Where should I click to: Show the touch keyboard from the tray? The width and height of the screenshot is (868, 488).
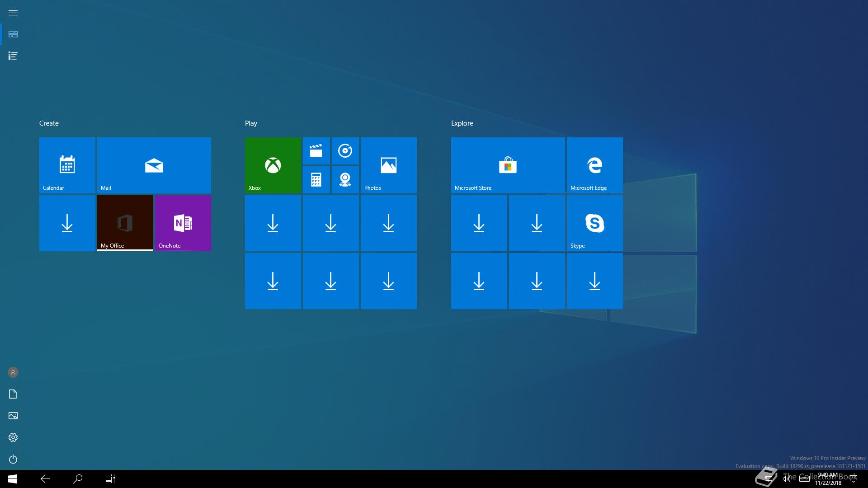click(x=805, y=479)
